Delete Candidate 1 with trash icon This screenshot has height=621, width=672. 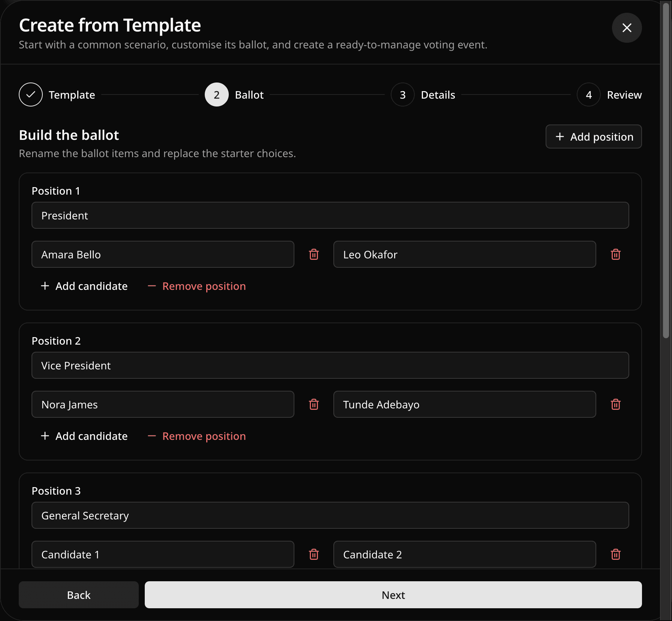tap(314, 554)
